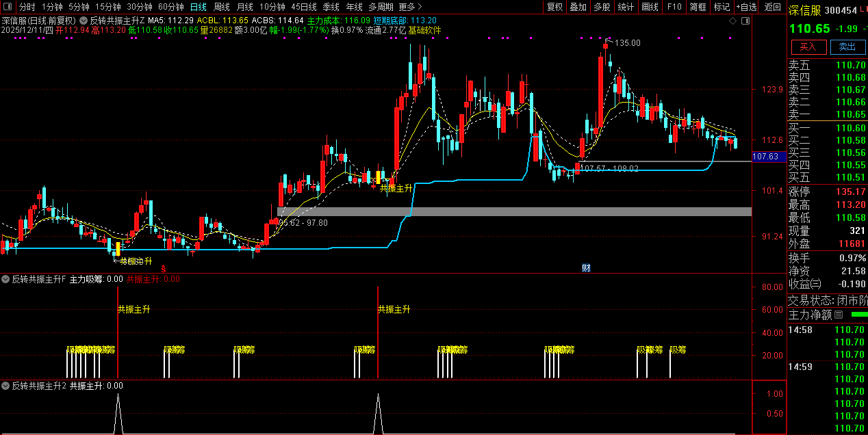The width and height of the screenshot is (868, 435).
Task: Open F10 company information
Action: (674, 7)
